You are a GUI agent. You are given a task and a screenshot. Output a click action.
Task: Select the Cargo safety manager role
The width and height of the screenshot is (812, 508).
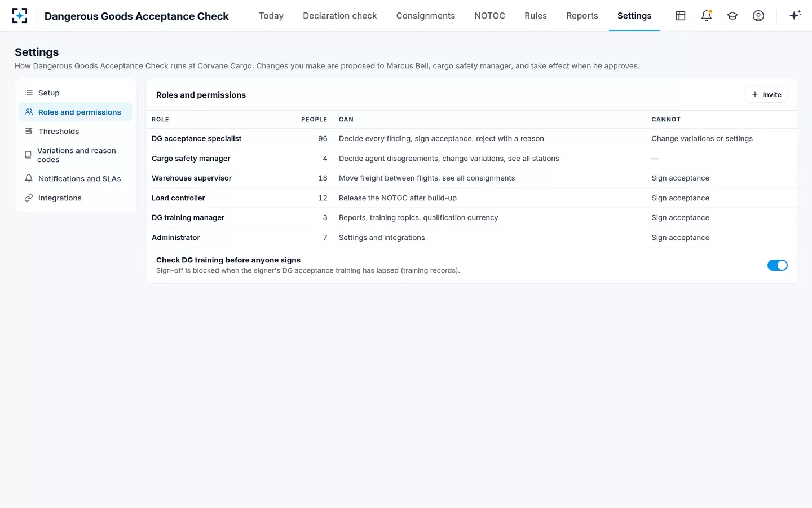pyautogui.click(x=191, y=159)
